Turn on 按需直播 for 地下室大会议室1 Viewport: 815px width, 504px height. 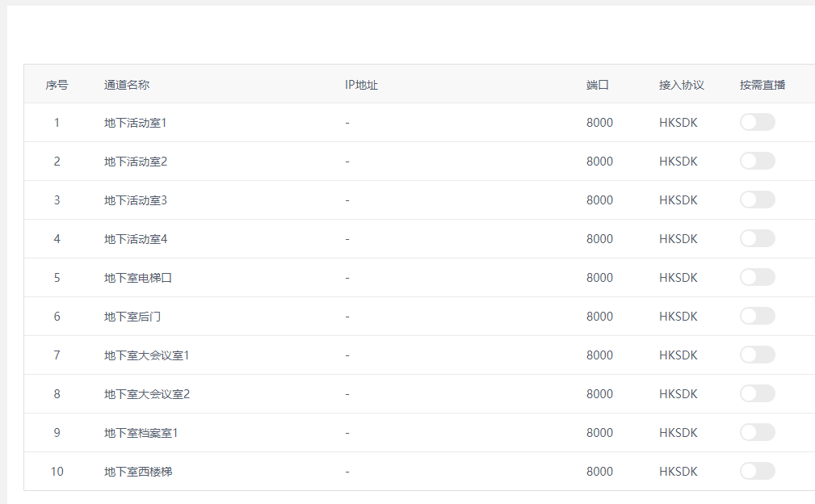coord(757,355)
